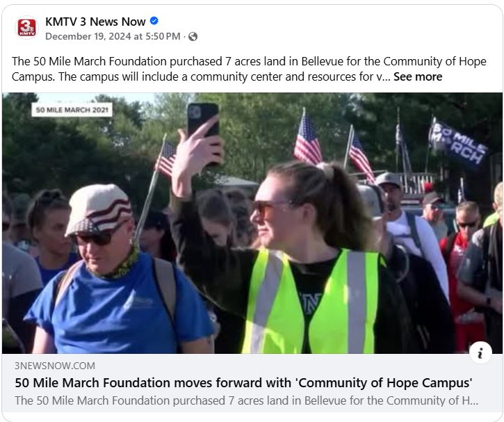The image size is (504, 422).
Task: Click the 3NEWSNOW.COM source domain
Action: 55,366
